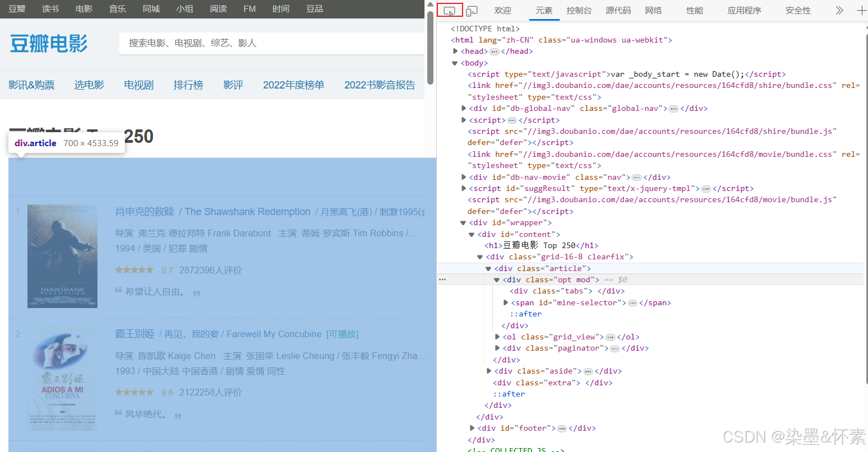Image resolution: width=868 pixels, height=452 pixels.
Task: Select the h1 豆瓣电影 Top 250 element
Action: [x=542, y=245]
